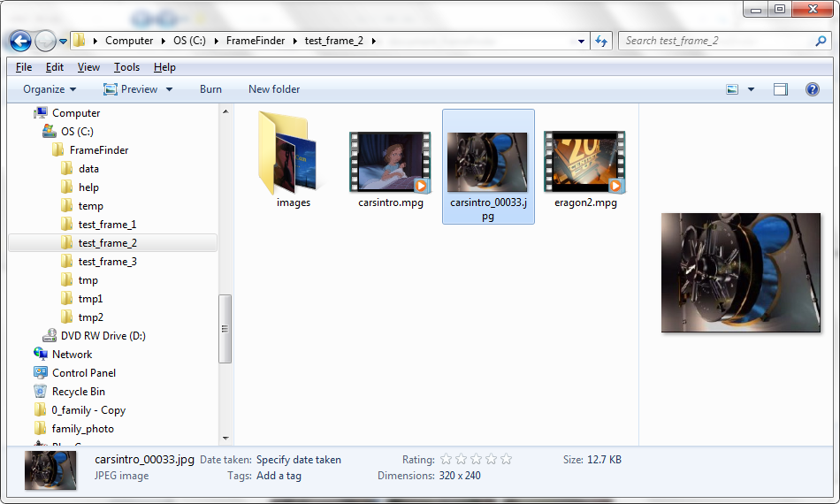Click the Refresh button beside address bar
Screen dimensions: 840x504
pyautogui.click(x=601, y=41)
